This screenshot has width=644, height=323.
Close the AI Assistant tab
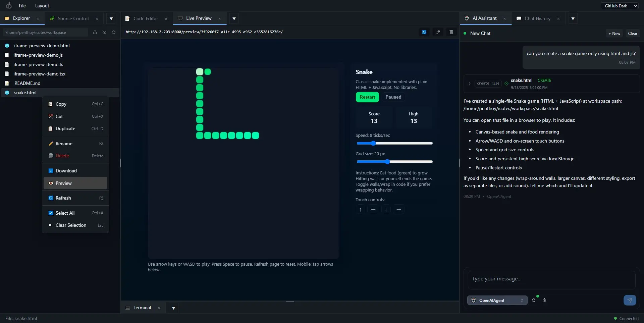tap(504, 19)
